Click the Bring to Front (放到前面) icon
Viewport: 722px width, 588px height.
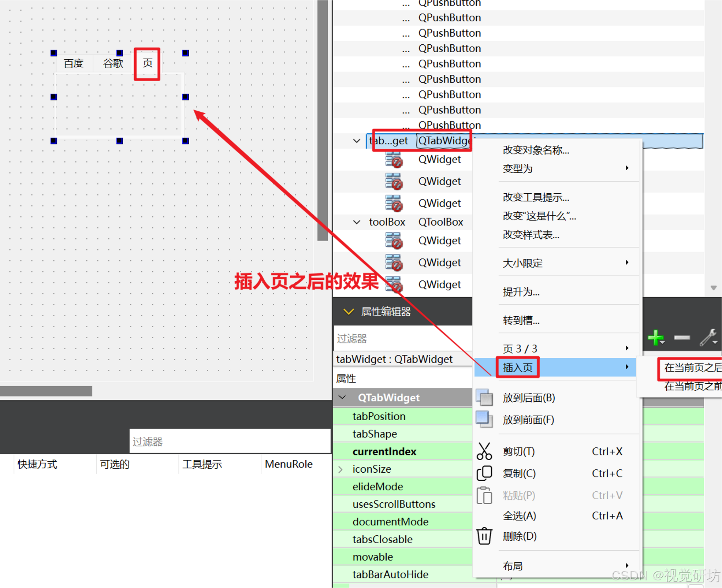coord(484,420)
